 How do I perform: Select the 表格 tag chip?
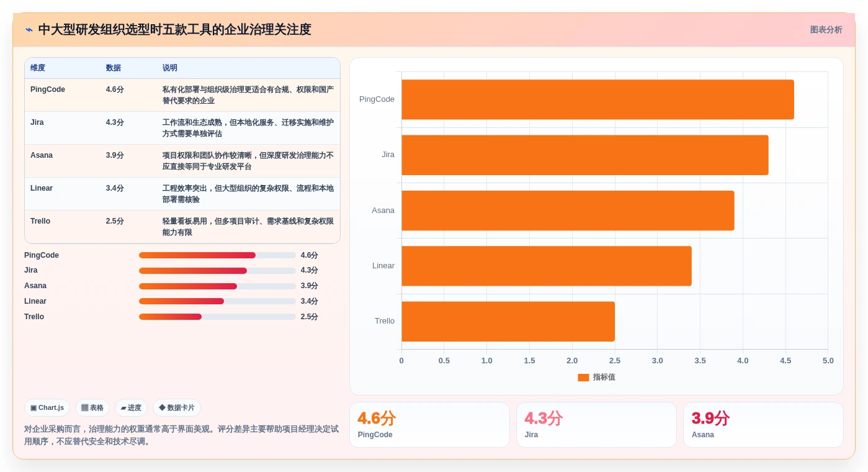click(92, 408)
